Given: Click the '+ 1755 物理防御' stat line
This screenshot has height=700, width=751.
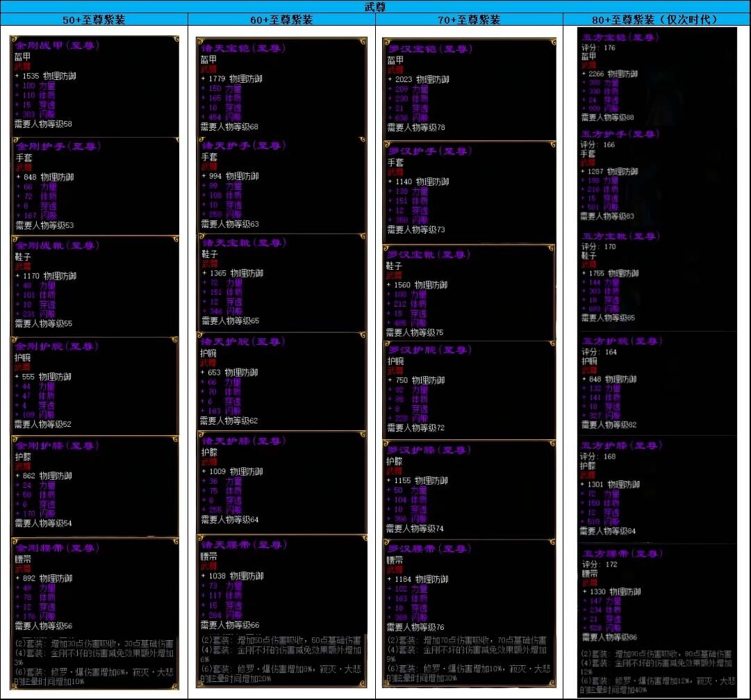Looking at the screenshot, I should click(x=610, y=273).
